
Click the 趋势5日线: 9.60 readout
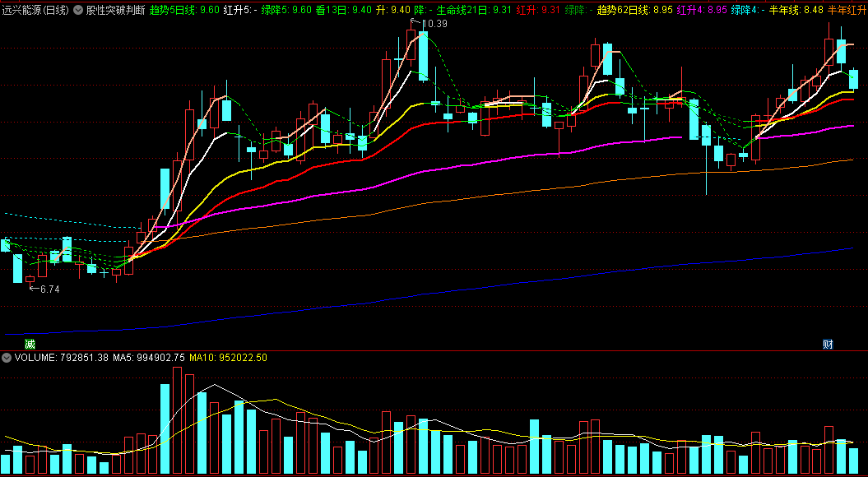pyautogui.click(x=185, y=10)
